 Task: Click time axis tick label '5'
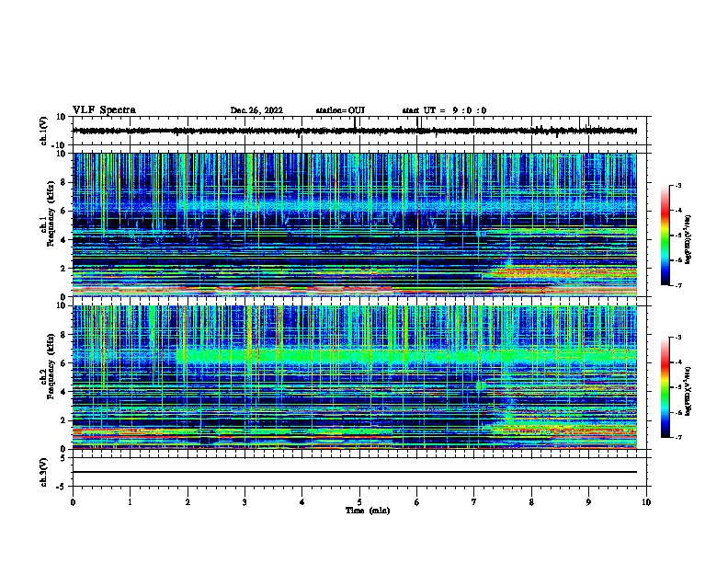(359, 502)
